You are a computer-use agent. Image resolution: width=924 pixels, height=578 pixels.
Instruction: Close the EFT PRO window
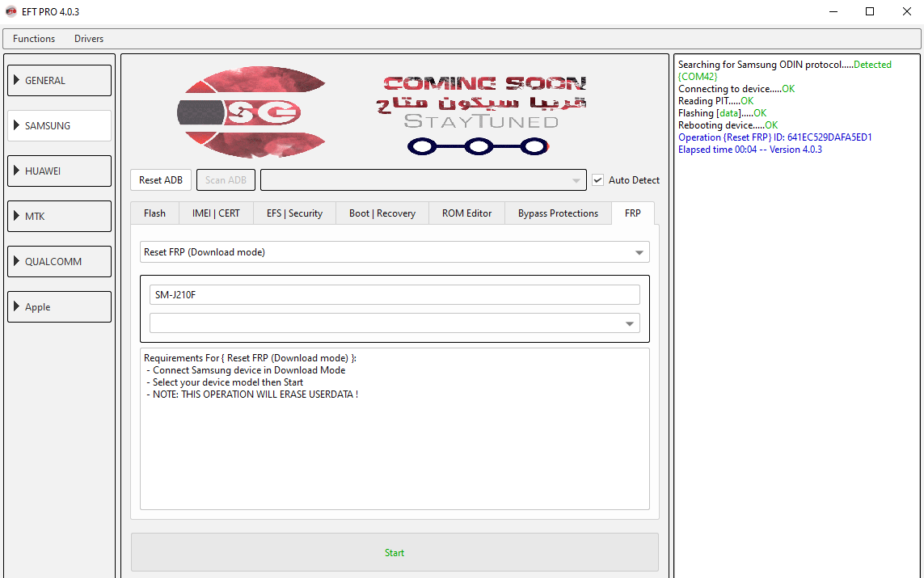tap(906, 12)
